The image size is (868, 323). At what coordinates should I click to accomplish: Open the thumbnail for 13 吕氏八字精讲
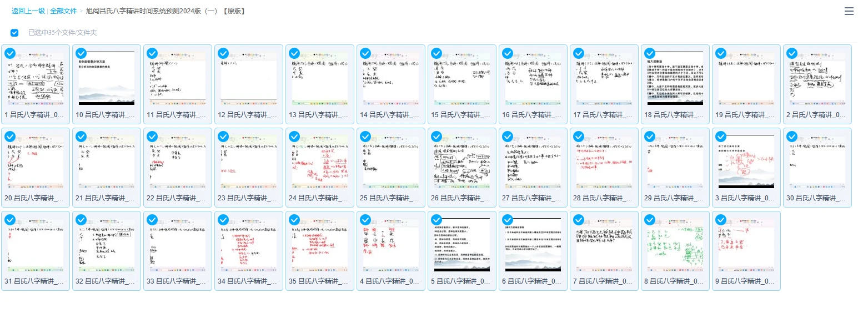pyautogui.click(x=319, y=80)
